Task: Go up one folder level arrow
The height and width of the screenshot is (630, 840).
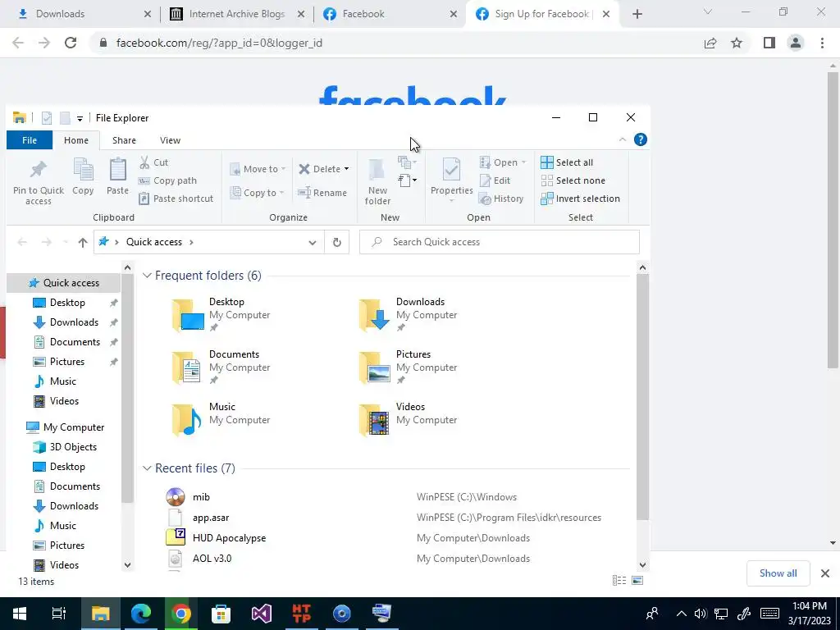Action: [83, 242]
